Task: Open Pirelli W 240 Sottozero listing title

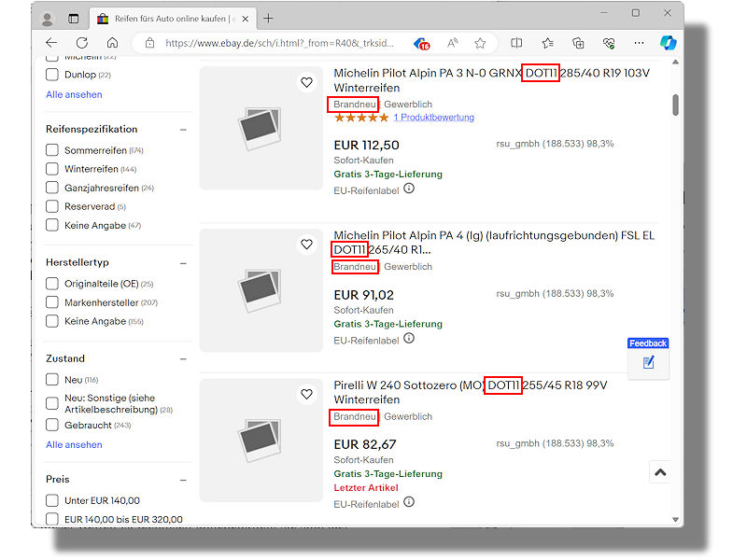Action: click(471, 392)
